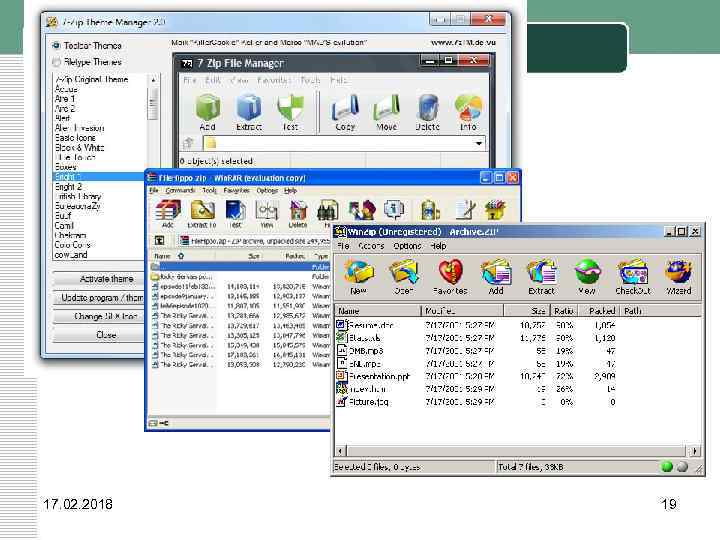Select the Bright 2 theme
This screenshot has height=540, width=720.
68,186
